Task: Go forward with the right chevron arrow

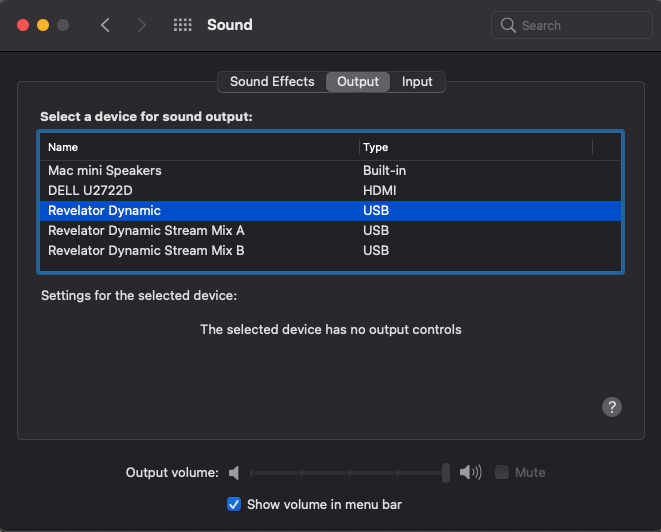Action: click(x=142, y=25)
